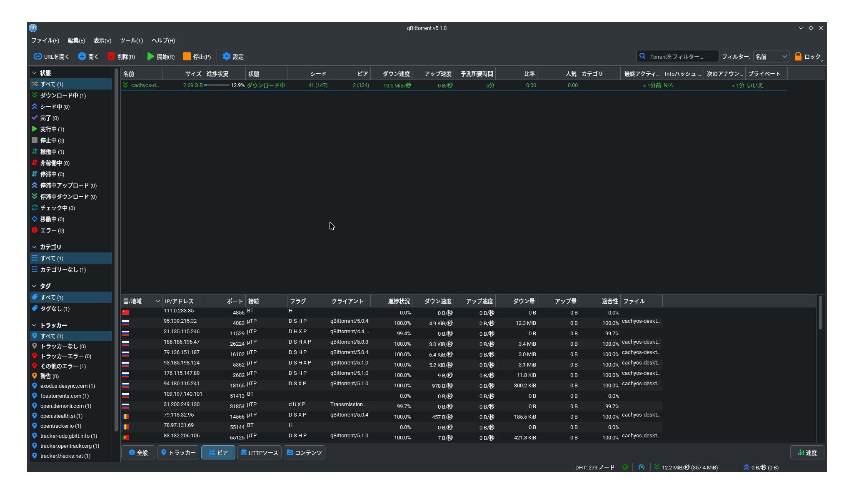Screen dimensions: 854x504
Task: Select トラッカーエラー (0) tracker filter
Action: click(x=71, y=356)
